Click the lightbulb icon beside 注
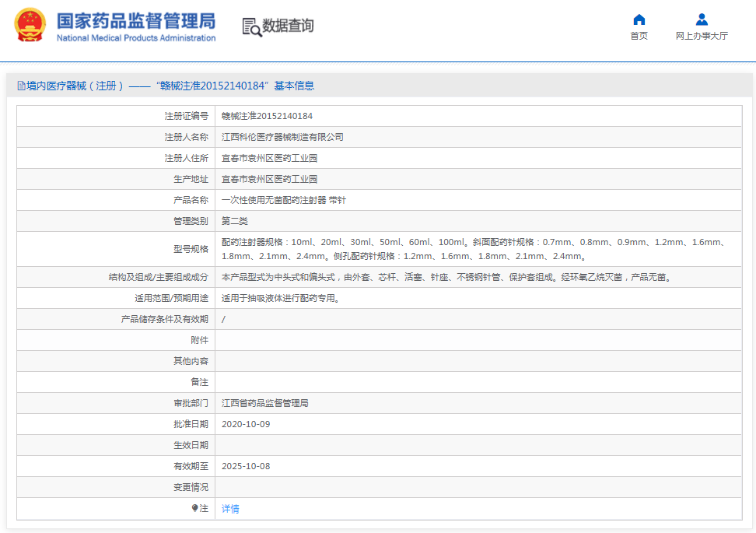 193,508
